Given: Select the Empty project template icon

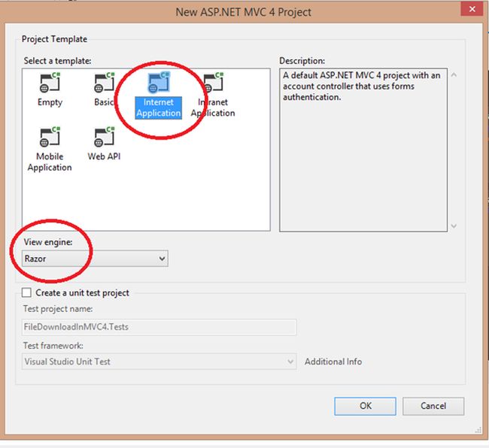Looking at the screenshot, I should (x=50, y=83).
